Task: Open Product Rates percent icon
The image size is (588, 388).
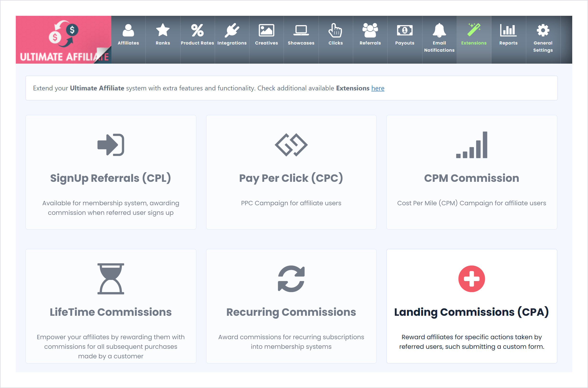Action: click(197, 30)
